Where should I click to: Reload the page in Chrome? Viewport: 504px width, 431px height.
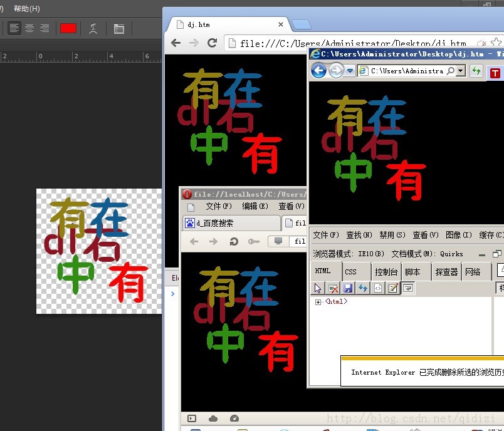tap(212, 43)
